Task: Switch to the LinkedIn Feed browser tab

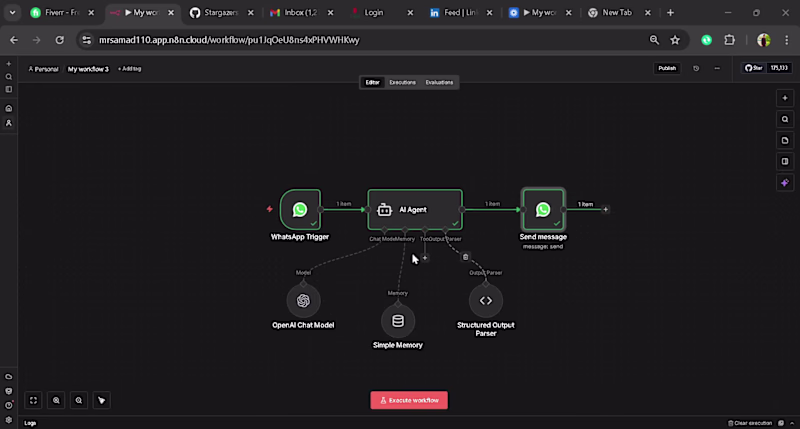Action: pos(459,13)
